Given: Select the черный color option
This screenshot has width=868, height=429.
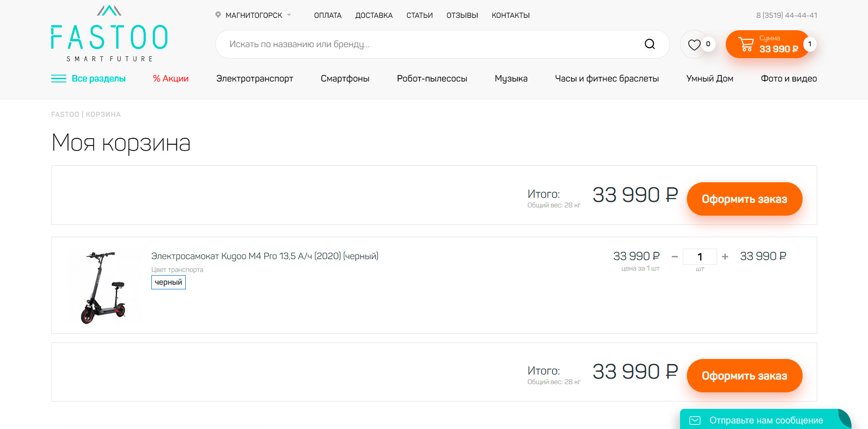Looking at the screenshot, I should (x=168, y=282).
